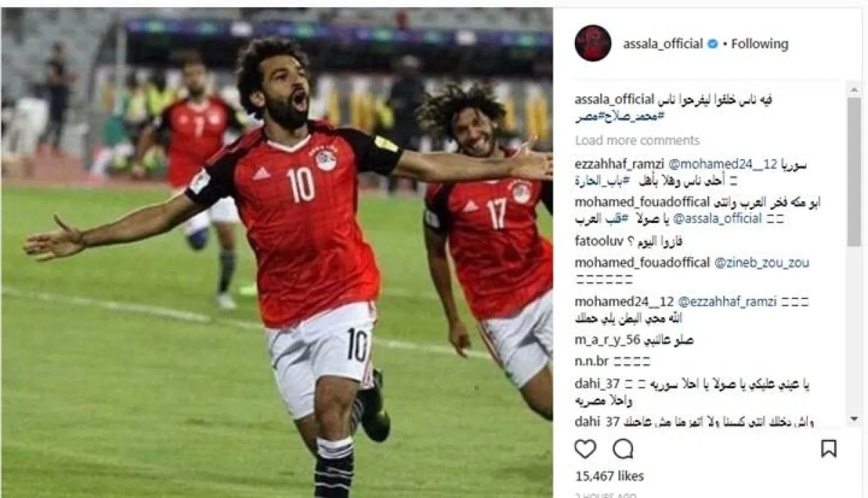
Task: Expand Load more comments
Action: click(x=637, y=140)
